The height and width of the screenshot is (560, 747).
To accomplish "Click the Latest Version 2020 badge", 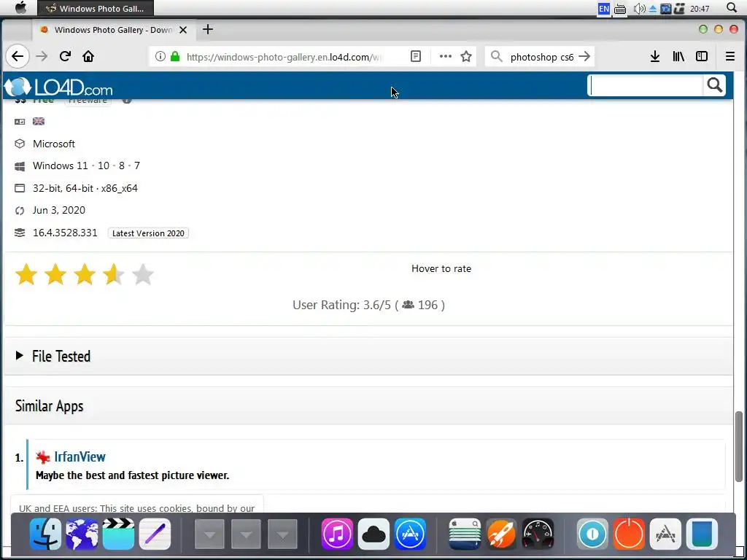I will [148, 233].
